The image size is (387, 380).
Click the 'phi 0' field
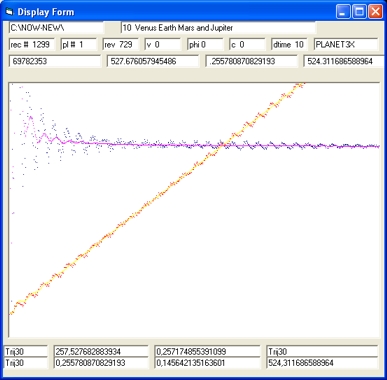point(205,44)
